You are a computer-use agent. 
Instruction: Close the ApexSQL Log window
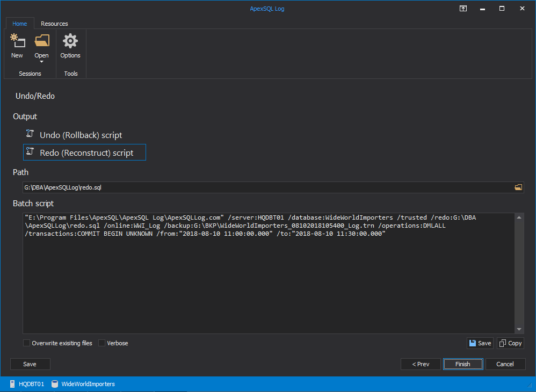click(x=522, y=9)
